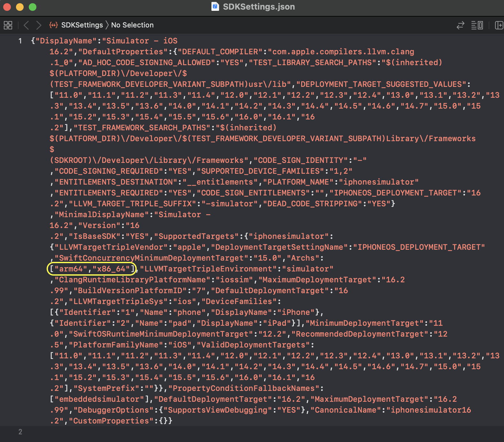Click "LLVMTargetTripleVendor" key
Screen dimensions: 504x442
click(x=111, y=247)
